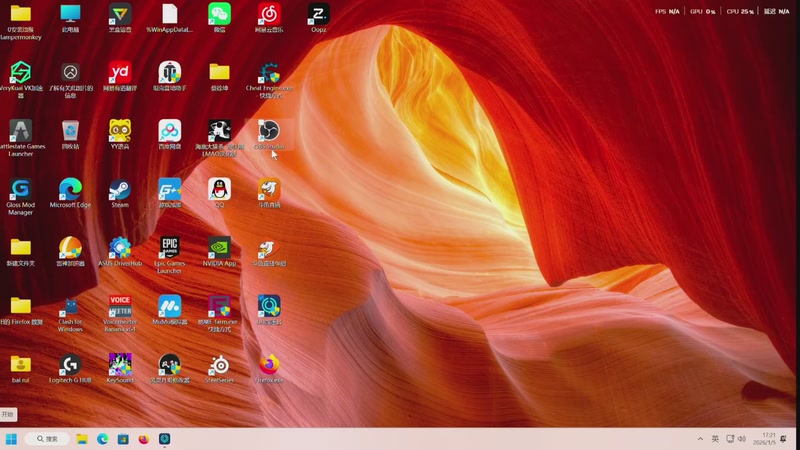Switch input language via the 英 indicator
Image resolution: width=800 pixels, height=450 pixels.
[715, 439]
